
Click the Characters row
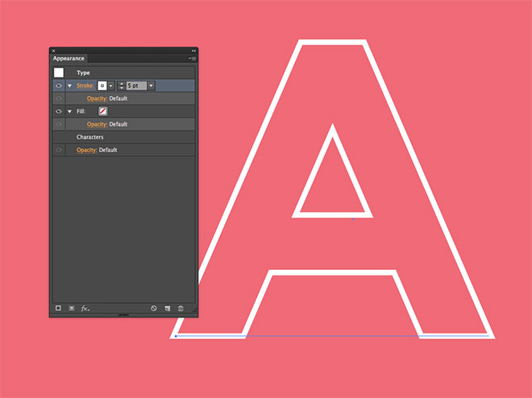pyautogui.click(x=124, y=137)
